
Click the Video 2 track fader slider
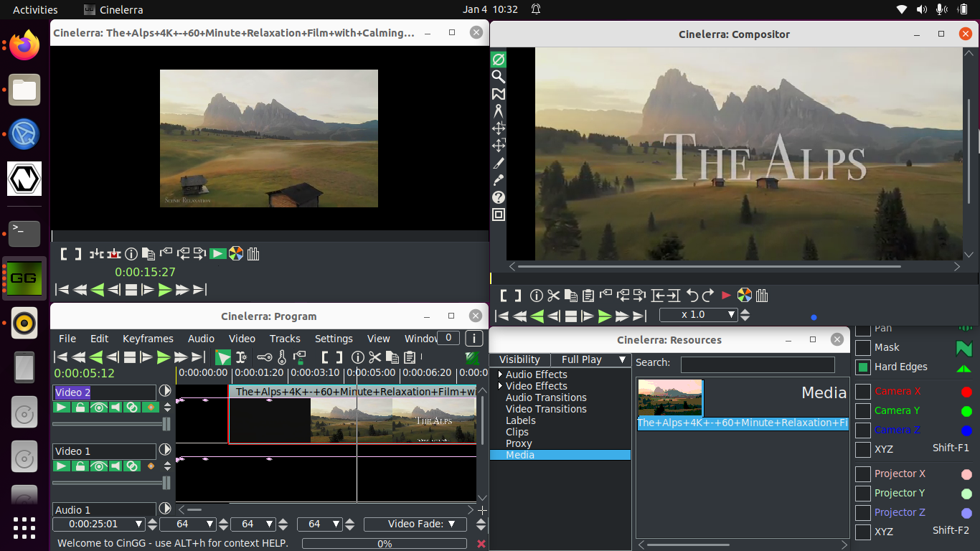coord(111,424)
